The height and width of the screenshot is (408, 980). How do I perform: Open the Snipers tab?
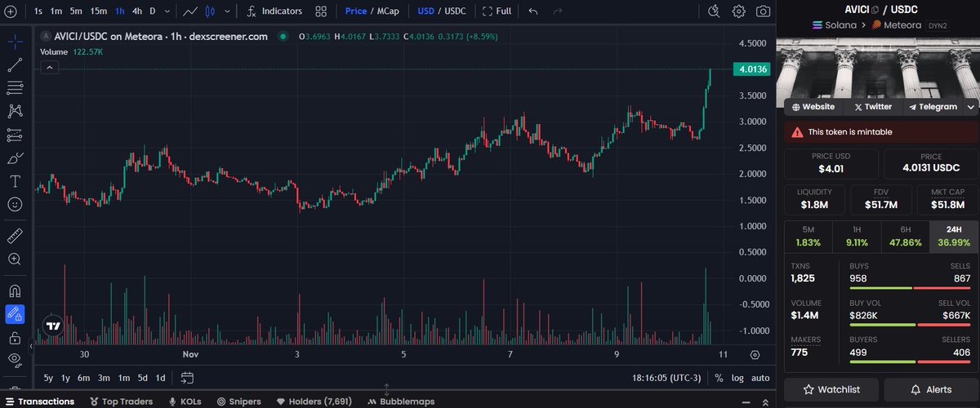[x=239, y=401]
